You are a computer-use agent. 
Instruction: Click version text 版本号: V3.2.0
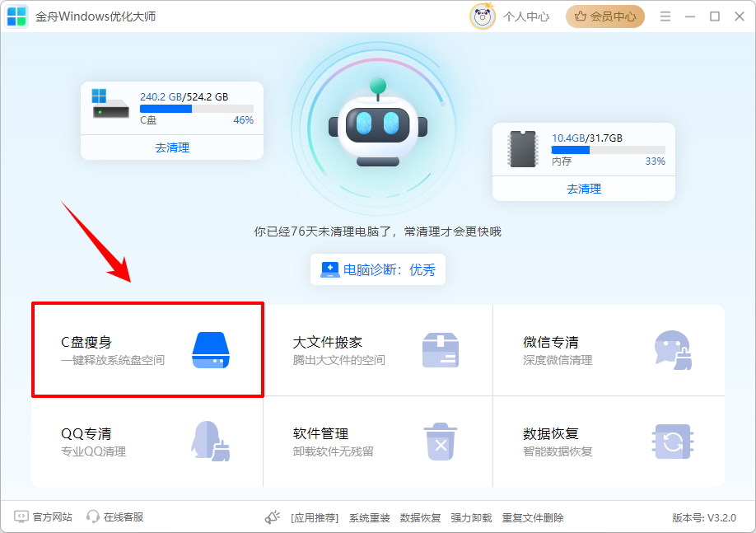coord(704,517)
